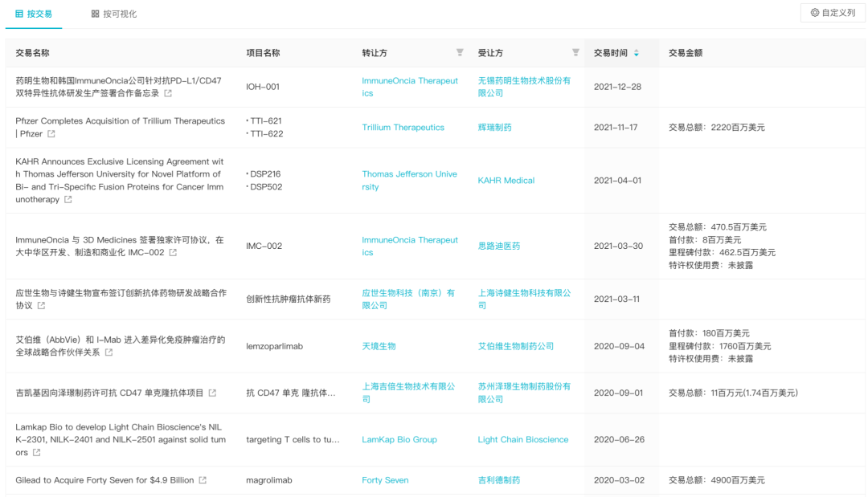868x497 pixels.
Task: Select date 2020-09-04
Action: click(619, 346)
